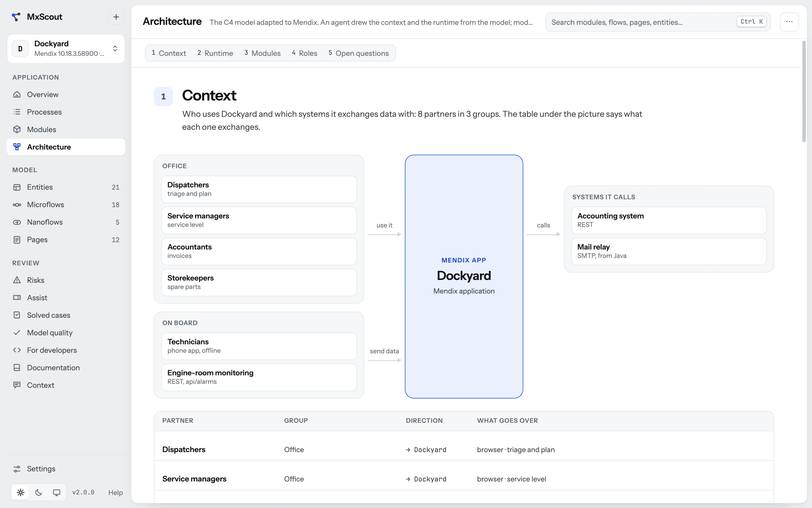
Task: Go to Processes in the sidebar
Action: (x=66, y=112)
